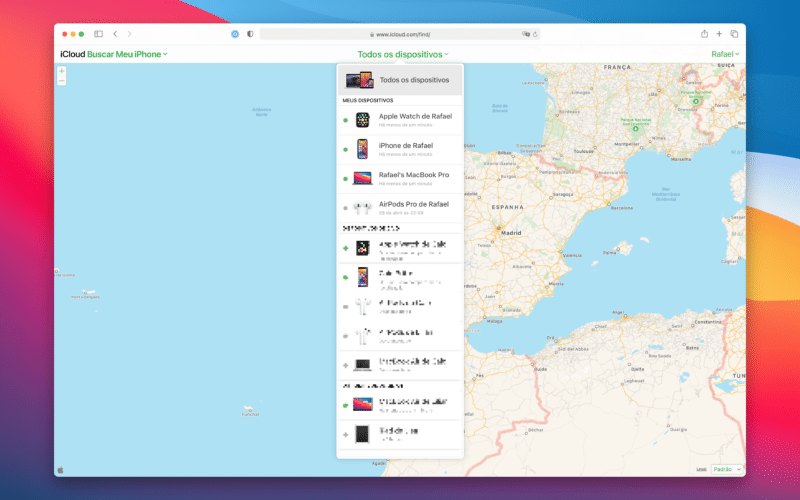The height and width of the screenshot is (500, 800).
Task: Open Safari's Share icon
Action: (x=704, y=34)
